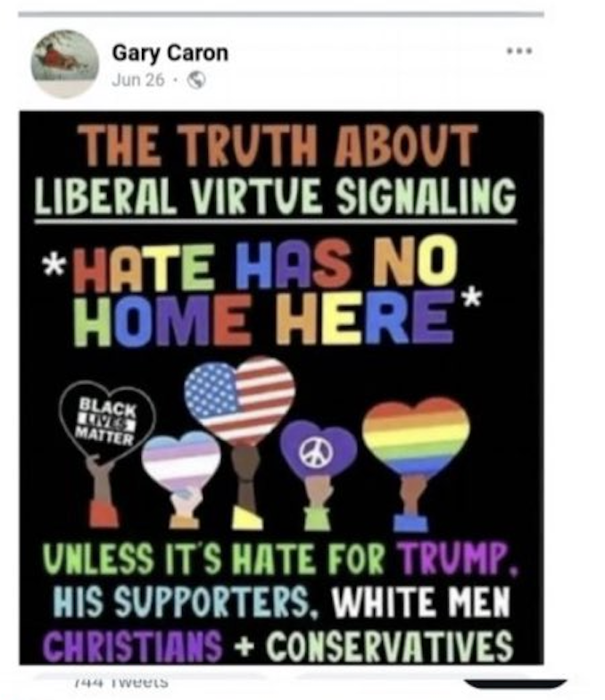Click the globe public-audience icon
Image resolution: width=605 pixels, height=700 pixels.
[196, 80]
